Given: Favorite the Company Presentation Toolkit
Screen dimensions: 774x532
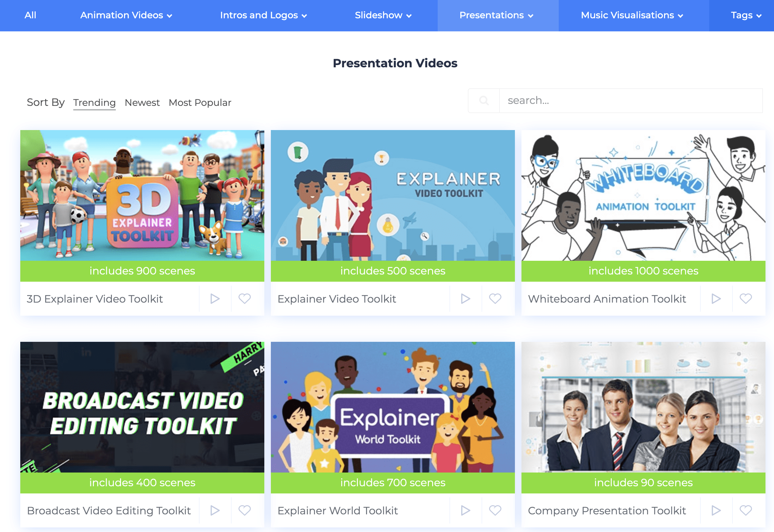Looking at the screenshot, I should tap(747, 510).
